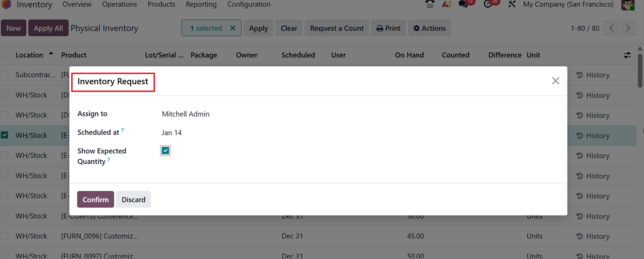Toggle the select-all rows header checkbox
Screen dimensions: 644x259
[x=5, y=55]
